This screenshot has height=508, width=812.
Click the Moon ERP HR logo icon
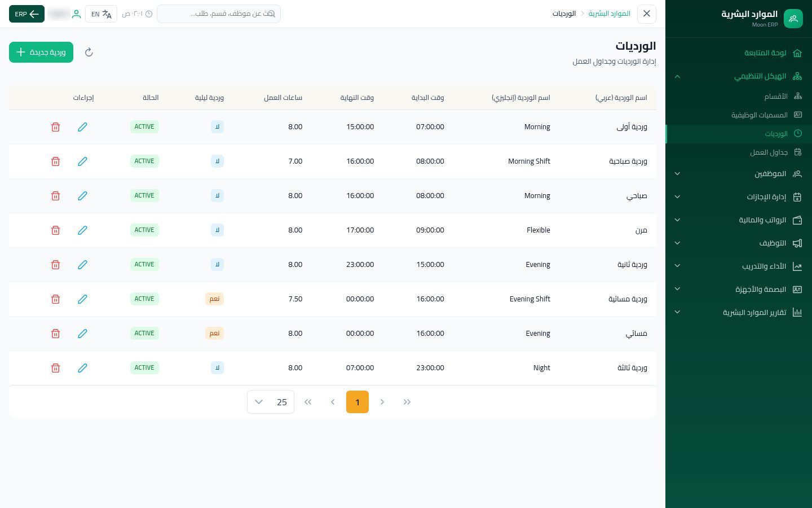[x=793, y=19]
